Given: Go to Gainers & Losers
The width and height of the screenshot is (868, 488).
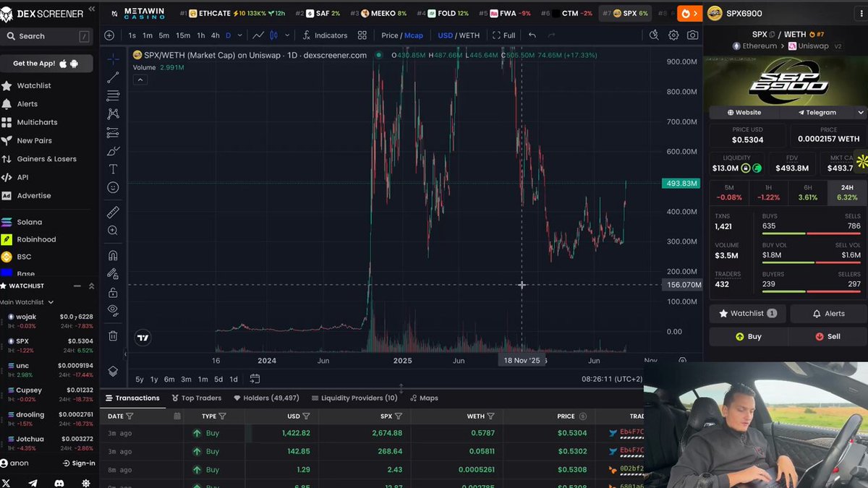Looking at the screenshot, I should 47,159.
